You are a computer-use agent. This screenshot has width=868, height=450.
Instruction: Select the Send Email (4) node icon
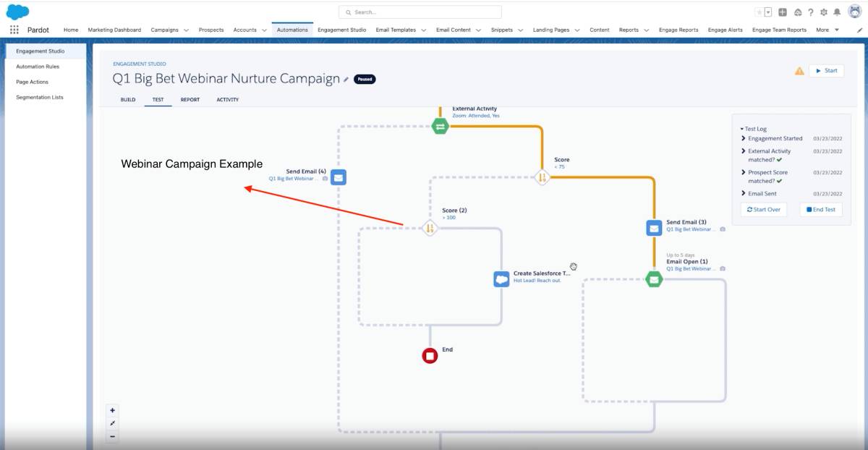(339, 177)
